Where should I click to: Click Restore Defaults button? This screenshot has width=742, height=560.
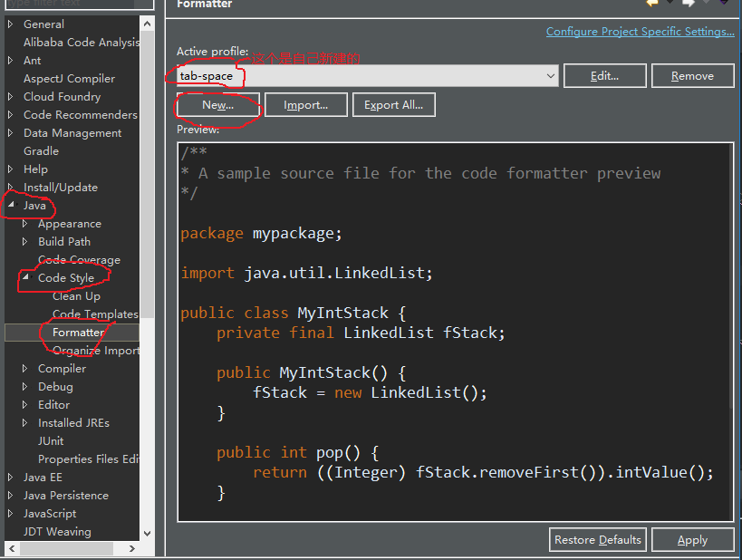[x=598, y=540]
